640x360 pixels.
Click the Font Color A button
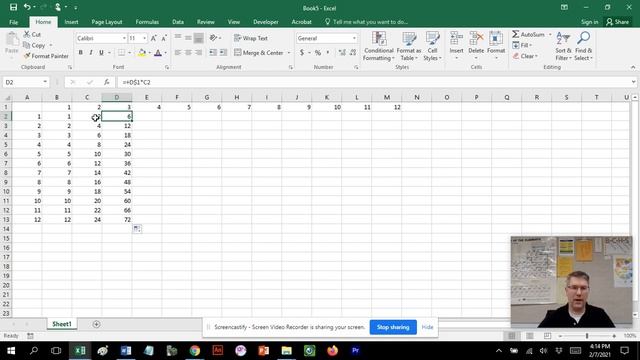pyautogui.click(x=158, y=53)
